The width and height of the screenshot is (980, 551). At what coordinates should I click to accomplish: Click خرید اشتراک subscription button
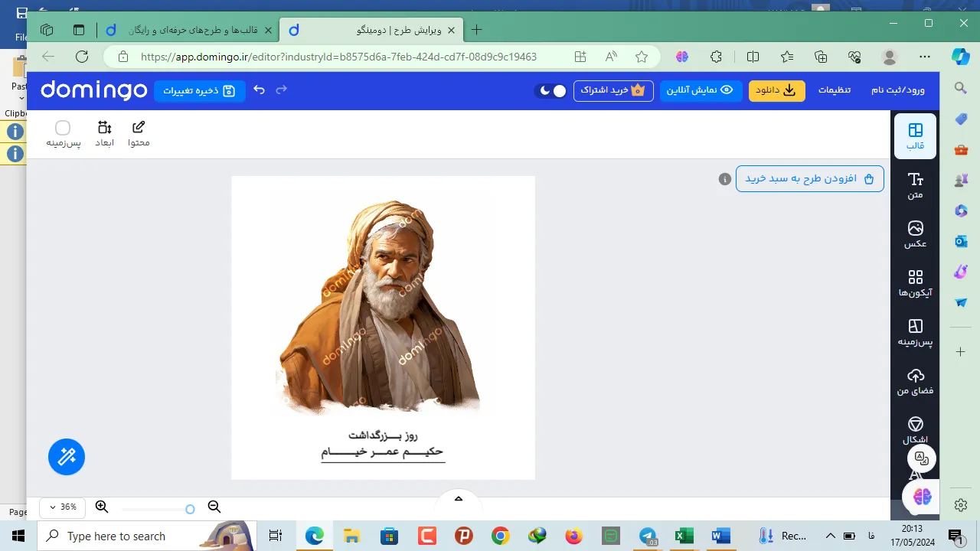(x=612, y=90)
